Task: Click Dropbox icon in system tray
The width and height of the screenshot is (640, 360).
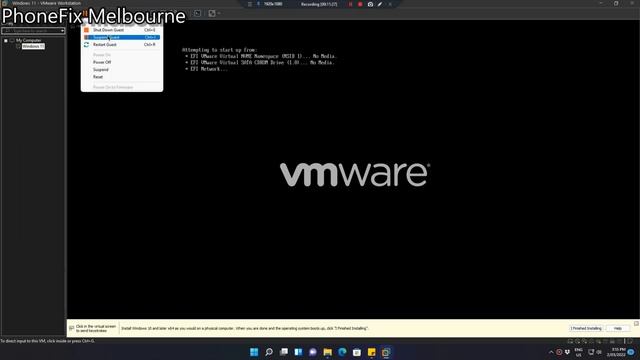Action: click(567, 352)
